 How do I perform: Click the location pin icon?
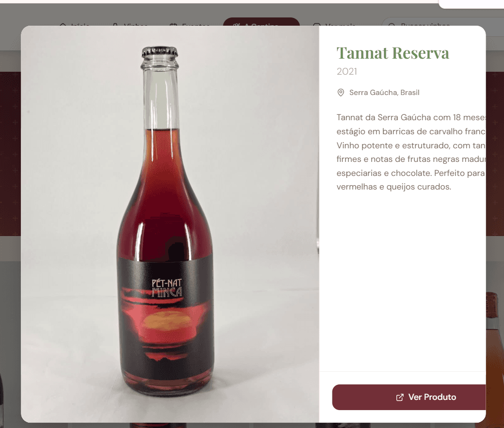(x=341, y=93)
